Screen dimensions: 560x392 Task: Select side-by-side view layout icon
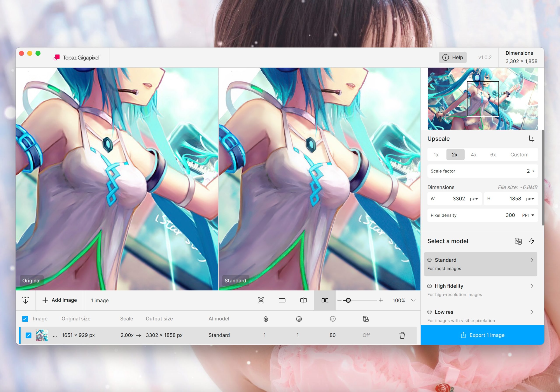(325, 300)
